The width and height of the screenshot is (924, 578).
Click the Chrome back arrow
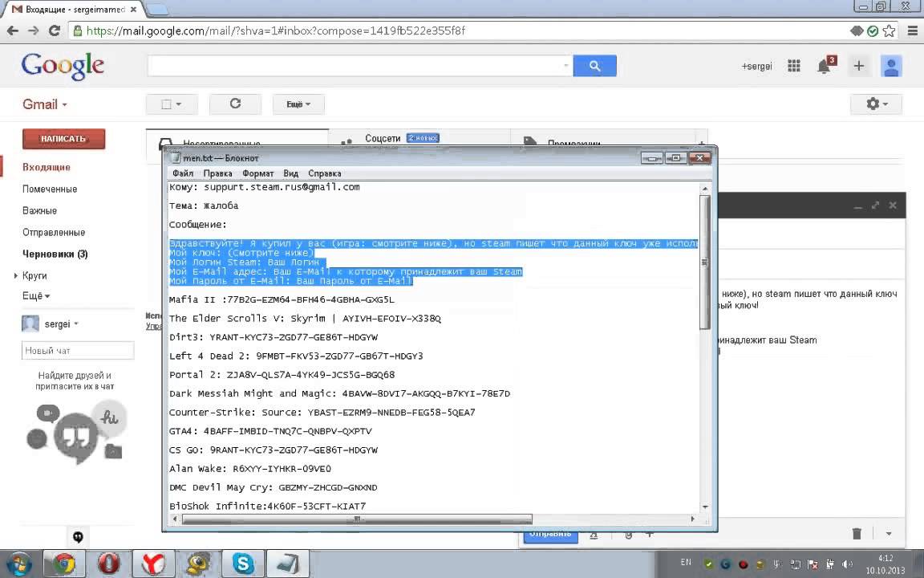(x=12, y=31)
